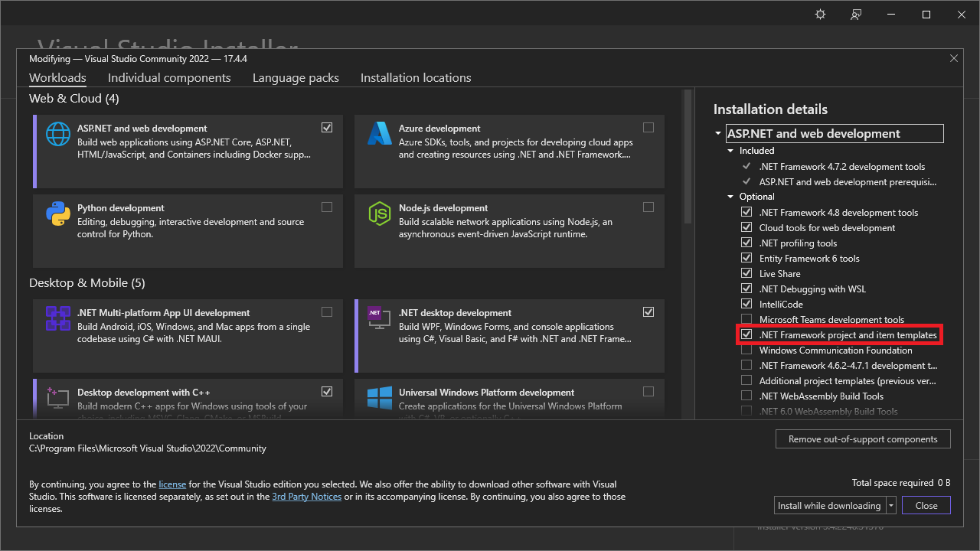Click the Web & Cloud (4) heading
This screenshot has height=551, width=980.
tap(74, 99)
